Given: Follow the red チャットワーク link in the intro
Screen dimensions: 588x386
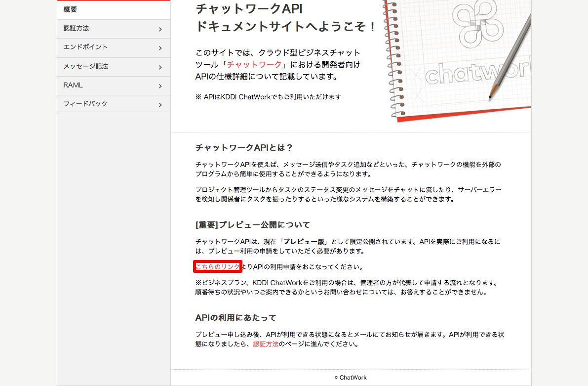Looking at the screenshot, I should pos(254,65).
